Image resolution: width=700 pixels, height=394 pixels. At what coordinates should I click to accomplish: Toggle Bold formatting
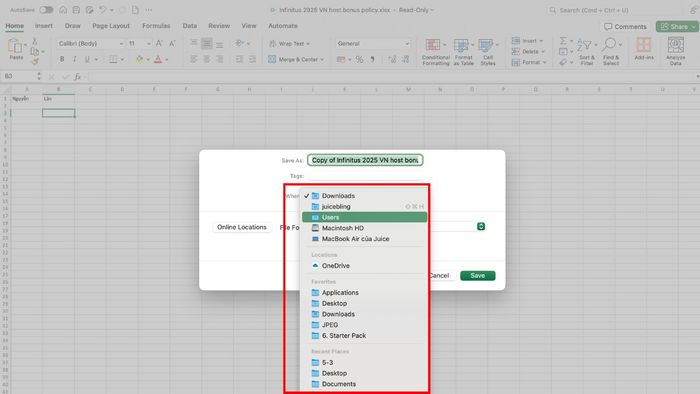(62, 59)
